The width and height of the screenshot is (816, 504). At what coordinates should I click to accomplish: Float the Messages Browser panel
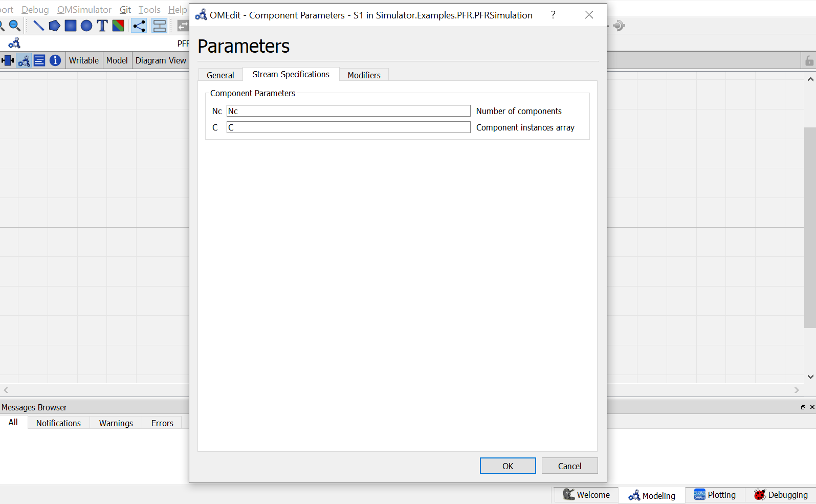point(803,407)
